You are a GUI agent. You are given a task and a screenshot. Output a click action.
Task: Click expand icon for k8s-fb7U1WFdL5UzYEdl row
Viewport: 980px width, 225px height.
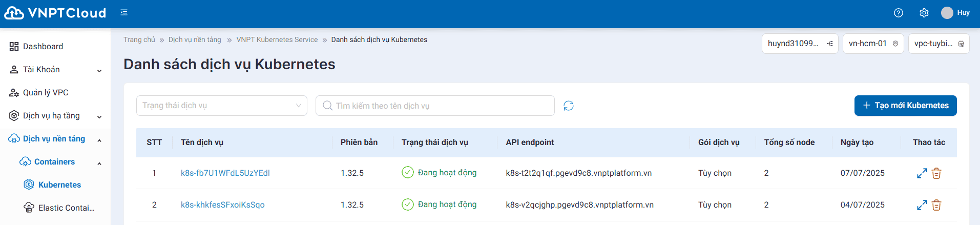point(922,173)
